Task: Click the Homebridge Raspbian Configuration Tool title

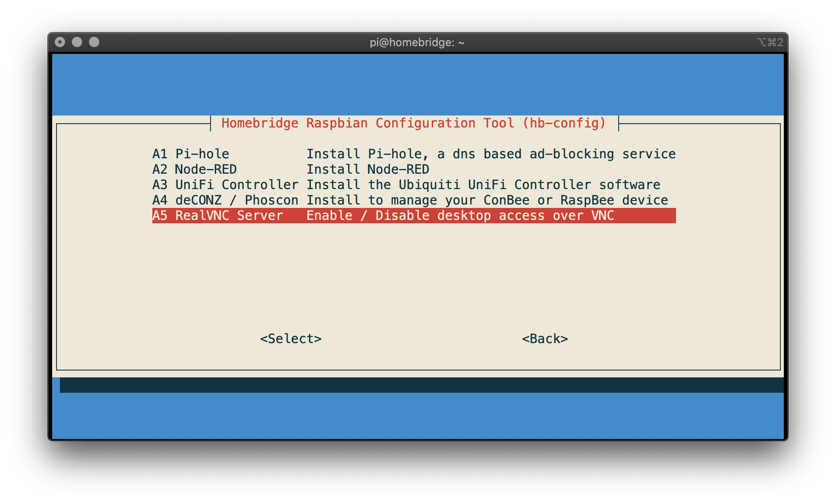Action: coord(414,123)
